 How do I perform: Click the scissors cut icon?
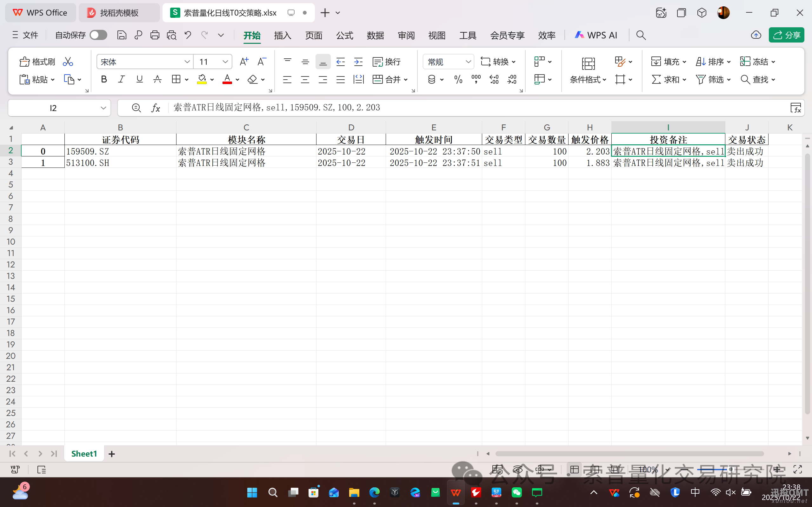pos(68,62)
